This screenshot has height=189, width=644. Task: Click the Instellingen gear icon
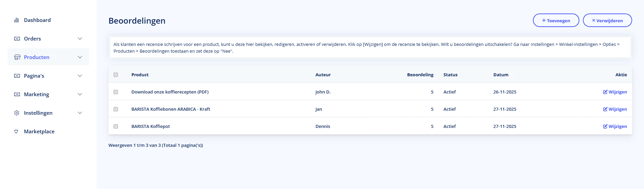point(17,113)
